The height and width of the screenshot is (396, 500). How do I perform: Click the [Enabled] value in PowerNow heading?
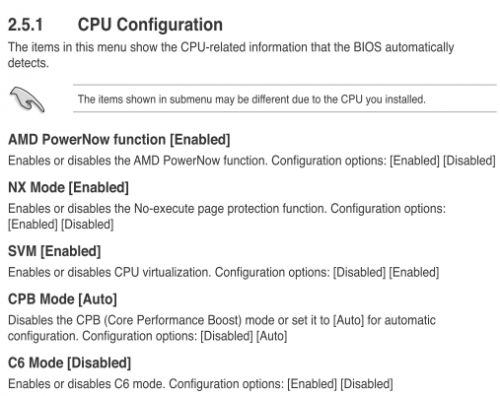click(200, 140)
